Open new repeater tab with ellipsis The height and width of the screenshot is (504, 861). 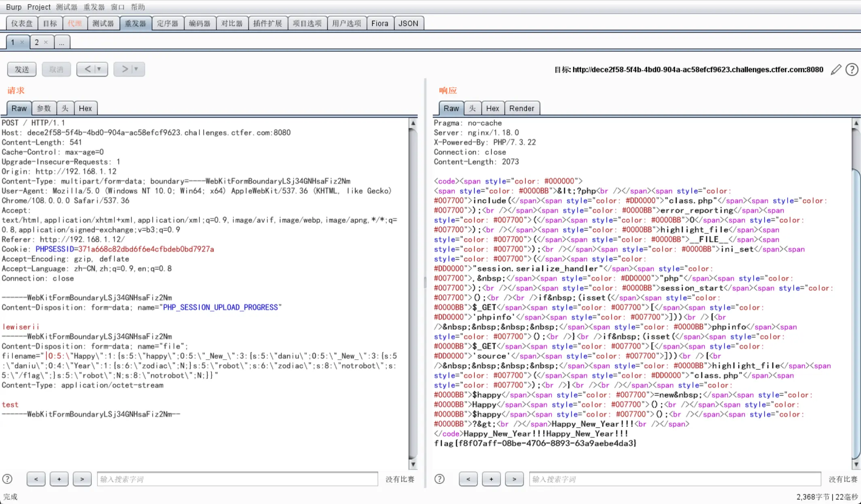tap(61, 42)
